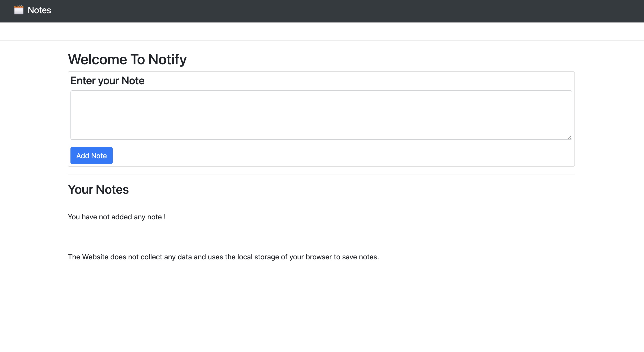
Task: Click the Enter your Note label
Action: [107, 80]
